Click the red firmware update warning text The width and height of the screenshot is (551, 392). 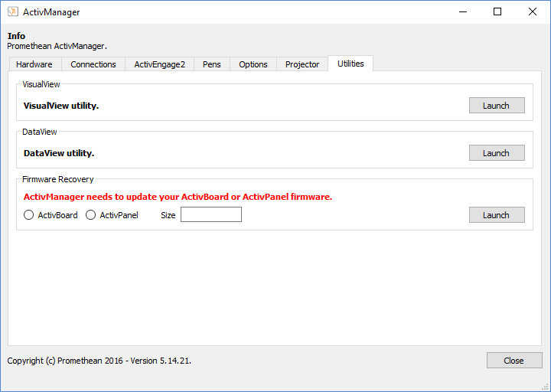click(x=178, y=197)
